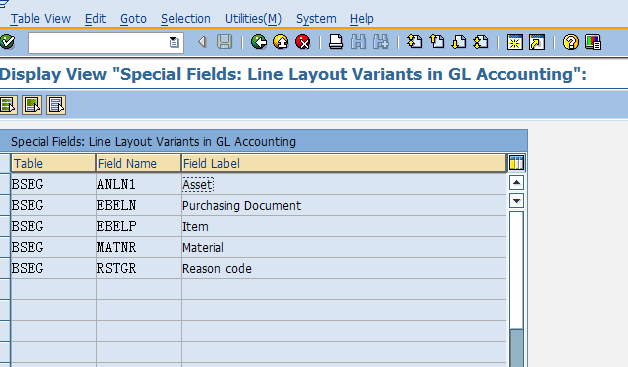Click the MATNR field name cell

click(x=139, y=247)
